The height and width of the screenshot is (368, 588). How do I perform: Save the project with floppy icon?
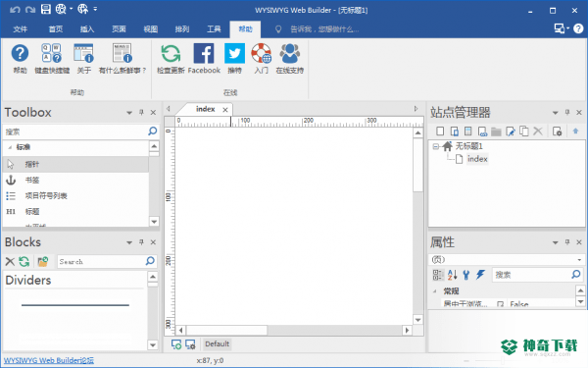point(46,9)
